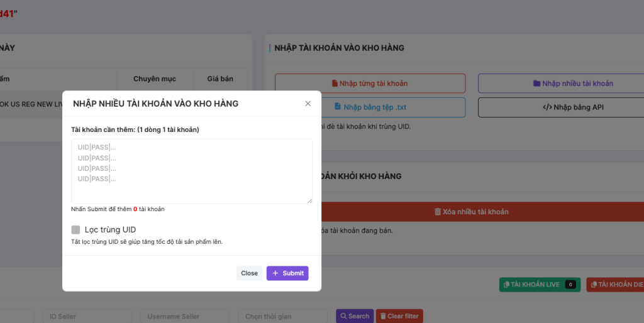
Task: Click the Chuyên mục column header
Action: [155, 79]
